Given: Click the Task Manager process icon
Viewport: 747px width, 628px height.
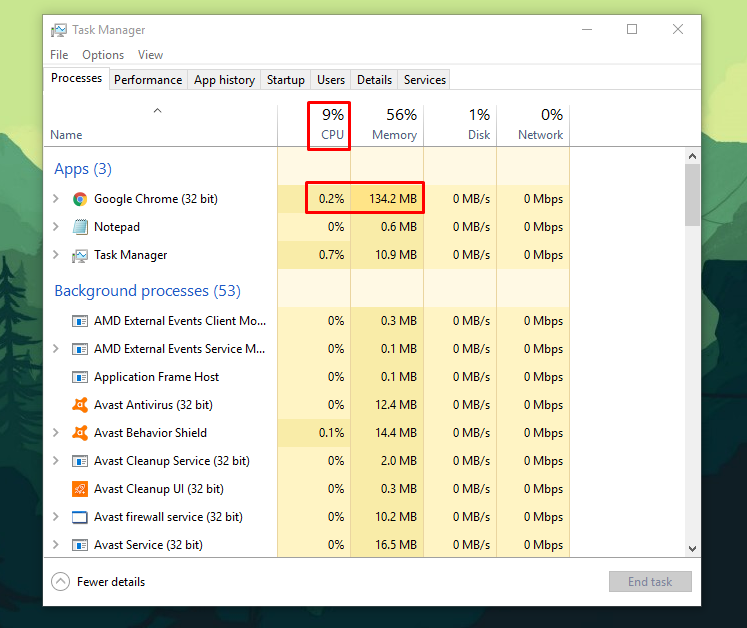Looking at the screenshot, I should click(80, 255).
